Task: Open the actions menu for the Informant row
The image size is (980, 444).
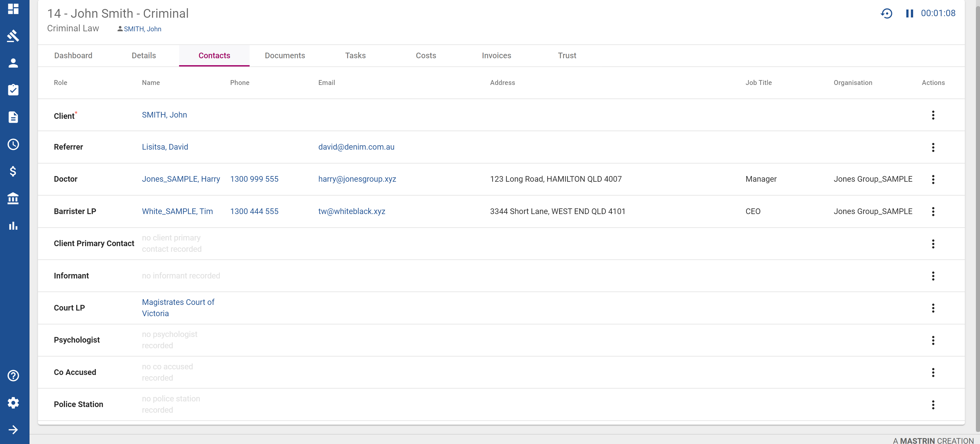Action: (x=933, y=276)
